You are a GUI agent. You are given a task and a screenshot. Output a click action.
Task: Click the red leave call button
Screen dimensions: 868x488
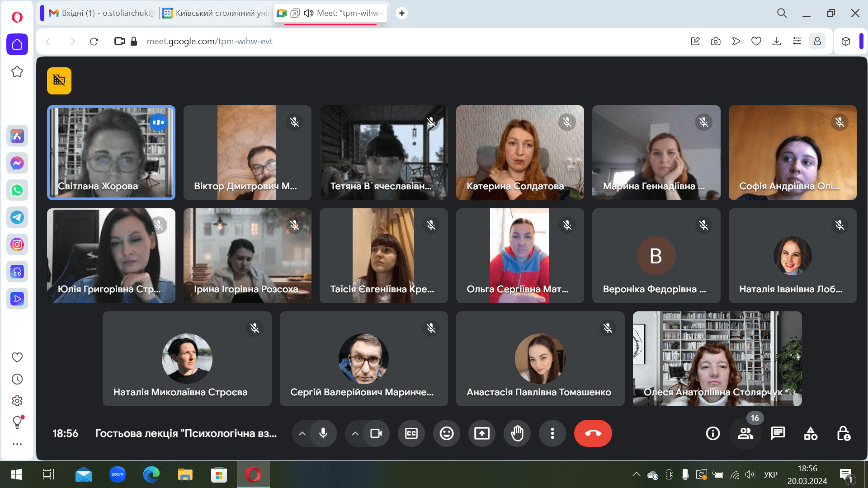[x=593, y=433]
